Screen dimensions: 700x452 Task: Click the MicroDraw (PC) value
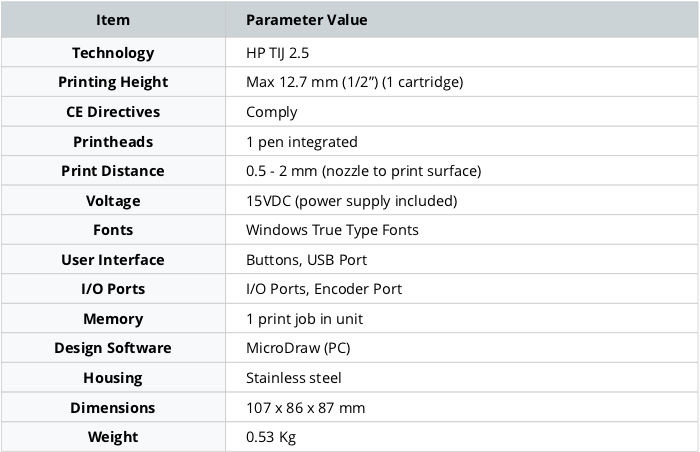tap(298, 348)
